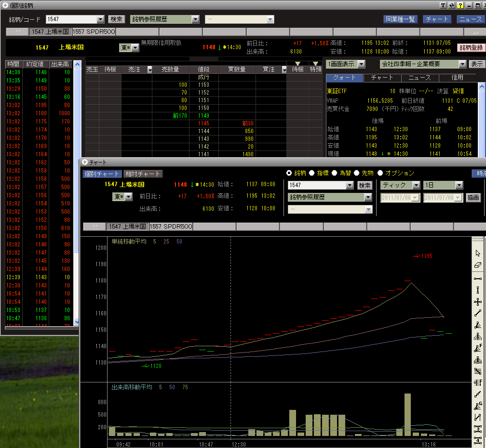Viewport: 486px width, 448px height.
Task: Select the diagonal trend line tool
Action: (x=478, y=313)
